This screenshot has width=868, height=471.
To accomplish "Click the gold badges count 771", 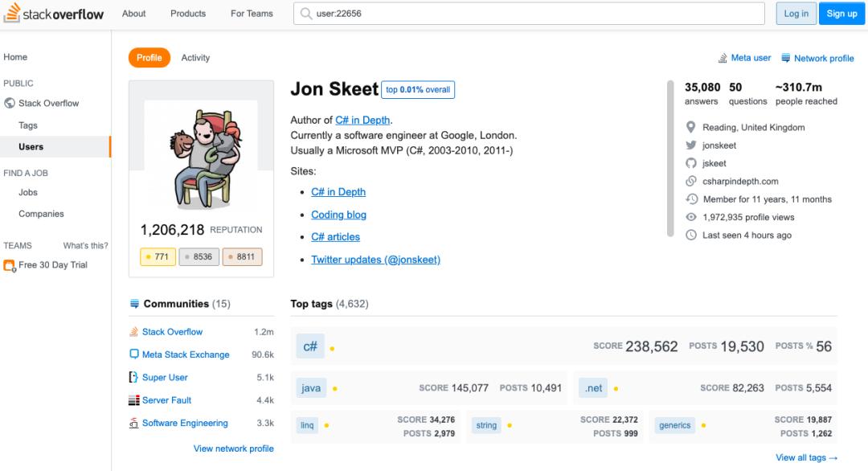I will (x=158, y=257).
